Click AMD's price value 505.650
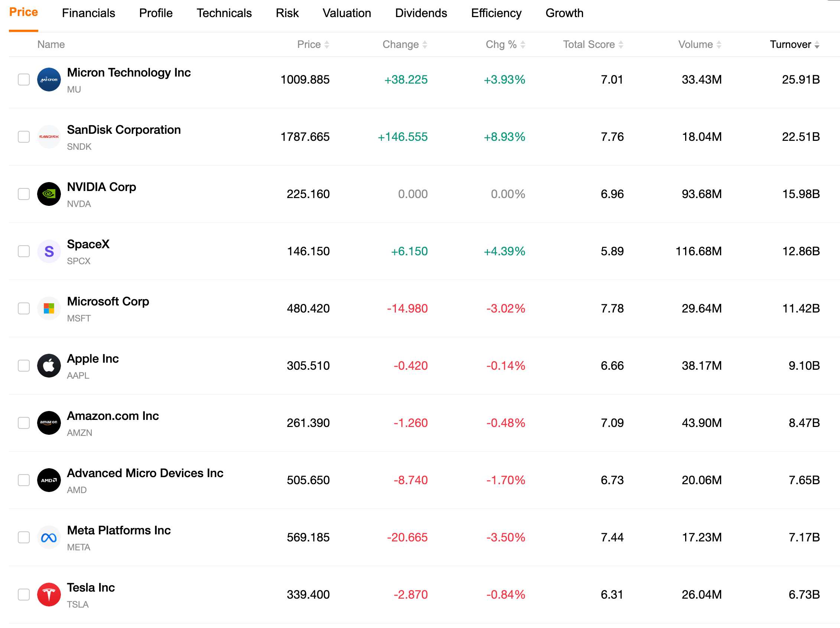 click(x=308, y=480)
